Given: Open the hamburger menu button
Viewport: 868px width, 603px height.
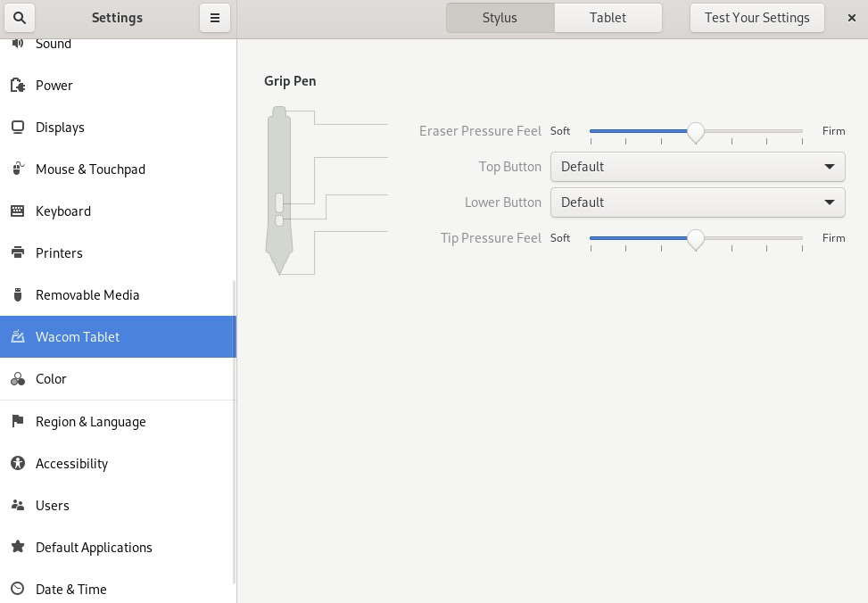Looking at the screenshot, I should (215, 18).
